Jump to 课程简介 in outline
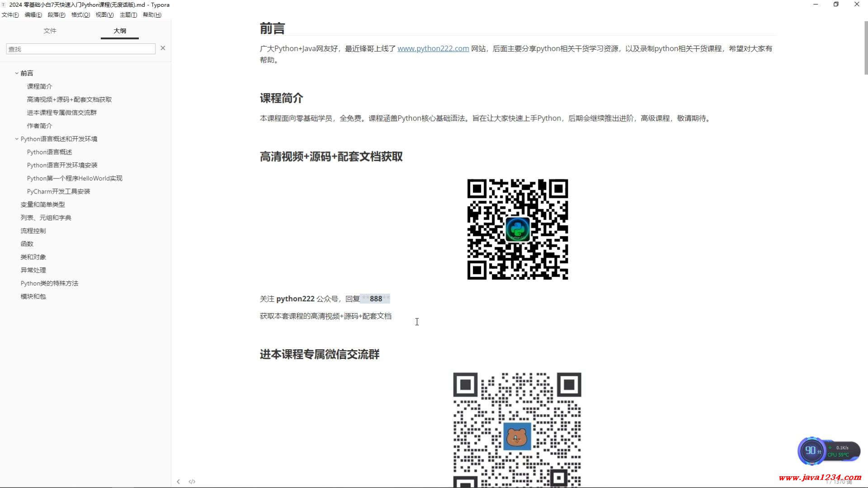The image size is (868, 488). [x=39, y=86]
